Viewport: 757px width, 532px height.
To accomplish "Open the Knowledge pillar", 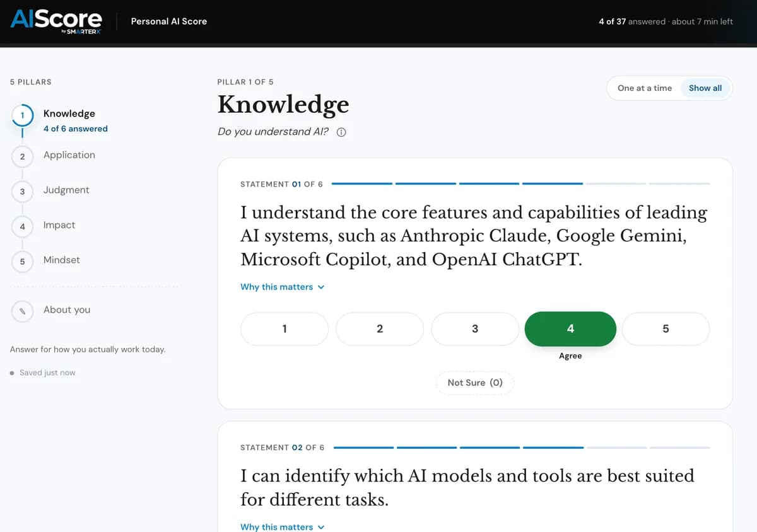I will pos(69,113).
